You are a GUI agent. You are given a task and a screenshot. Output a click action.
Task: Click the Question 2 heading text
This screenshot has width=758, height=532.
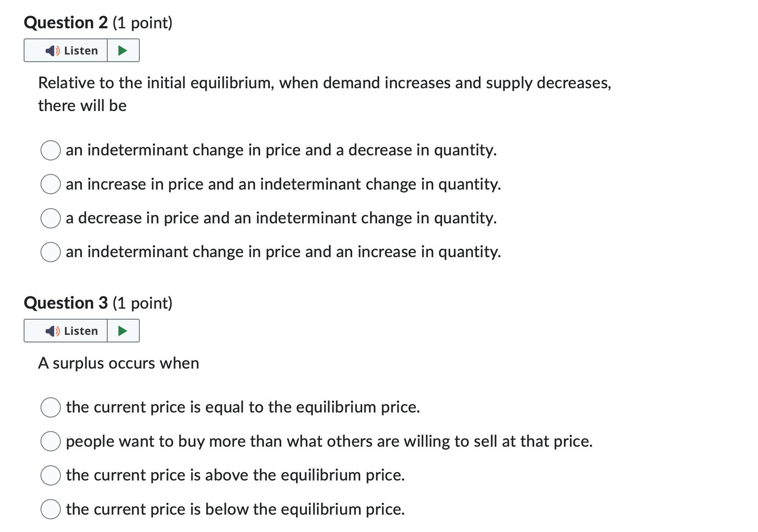[98, 23]
